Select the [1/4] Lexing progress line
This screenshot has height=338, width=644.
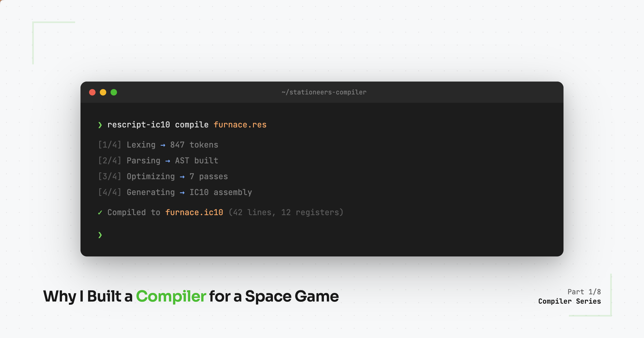click(x=158, y=145)
